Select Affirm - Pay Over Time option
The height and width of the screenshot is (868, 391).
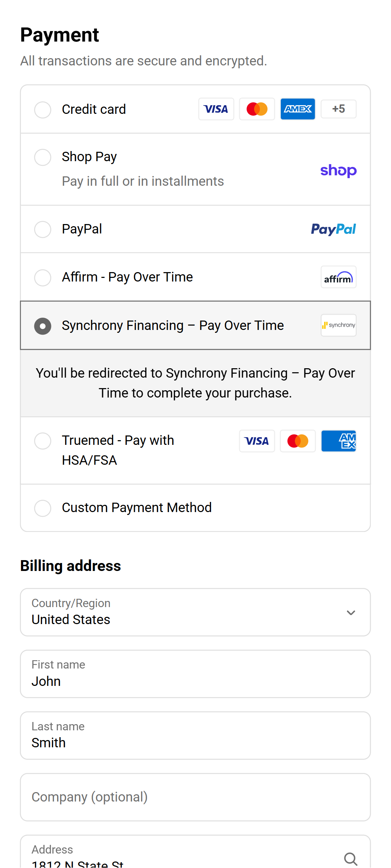pyautogui.click(x=43, y=278)
